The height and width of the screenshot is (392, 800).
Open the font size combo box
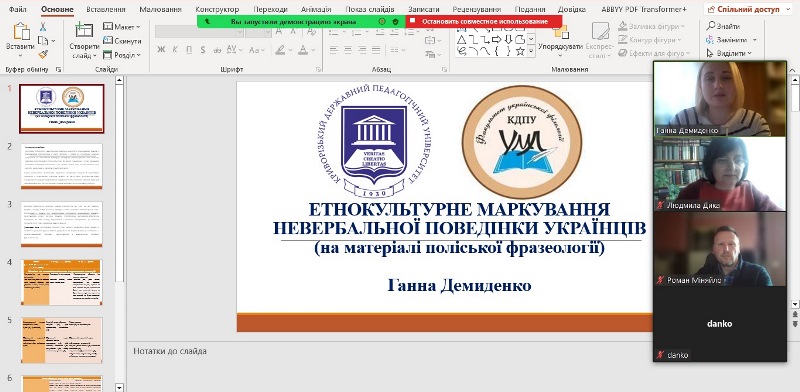(x=258, y=32)
